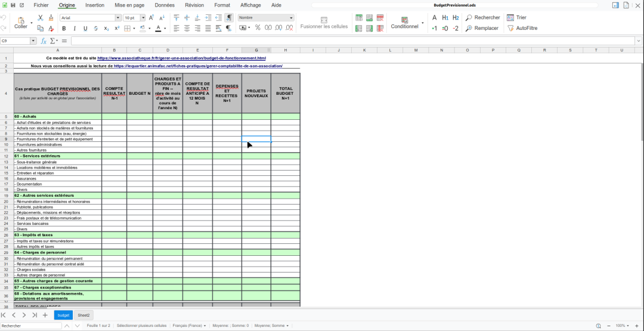Click the Delete decimal place icon
The height and width of the screenshot is (331, 644).
[289, 27]
